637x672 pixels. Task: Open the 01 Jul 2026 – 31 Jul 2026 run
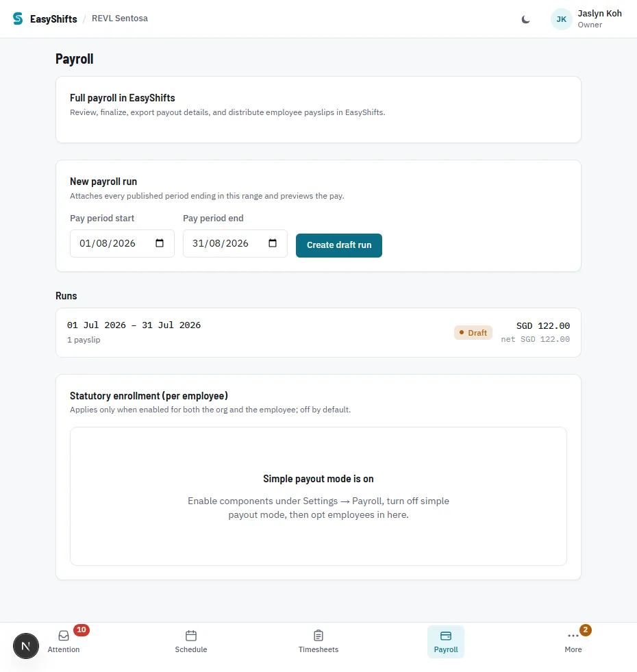tap(318, 332)
